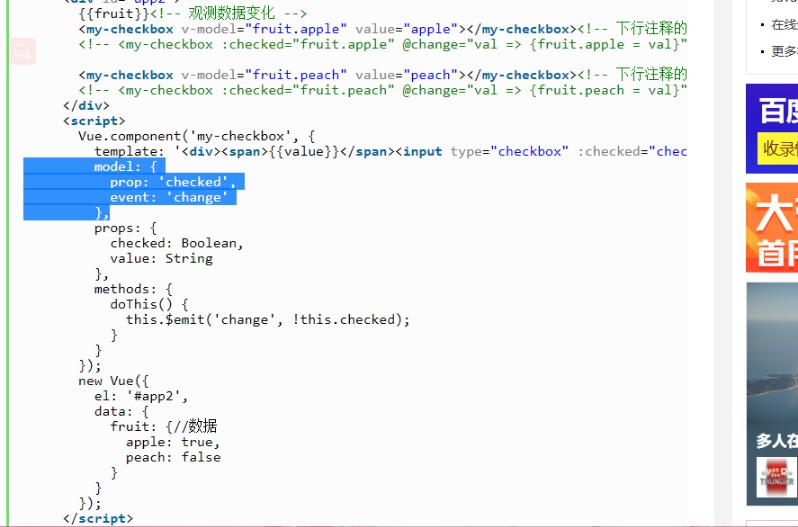Click the 'template:' code line
The image size is (798, 527).
click(390, 151)
